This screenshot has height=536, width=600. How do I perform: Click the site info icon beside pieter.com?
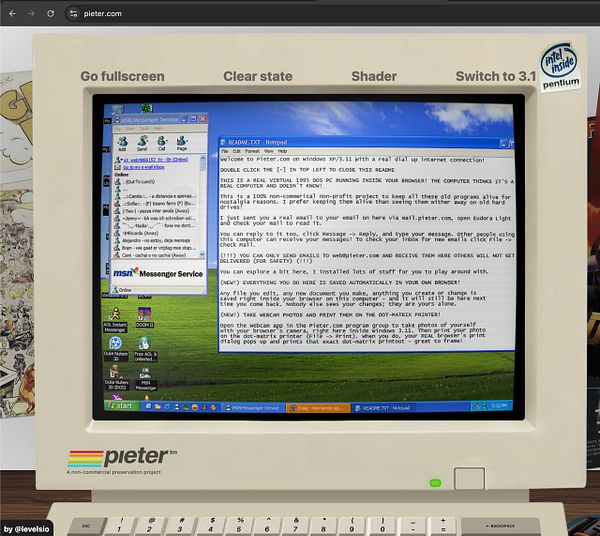[x=73, y=13]
